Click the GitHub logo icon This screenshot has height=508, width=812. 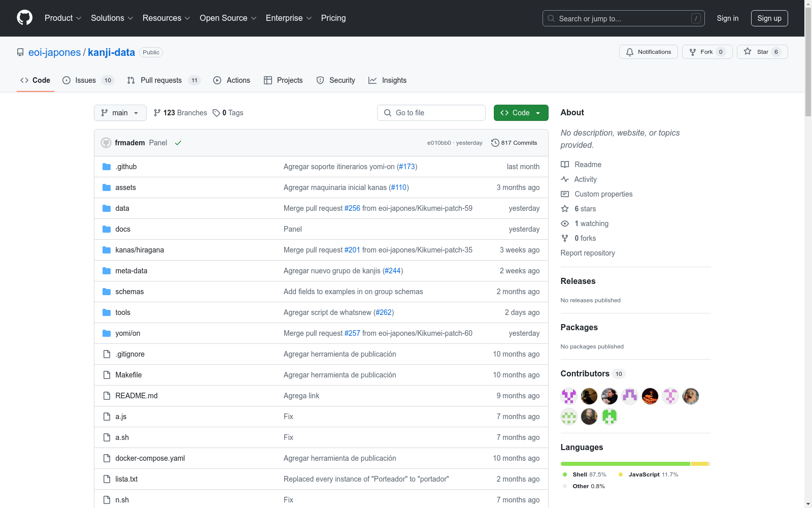pos(24,18)
